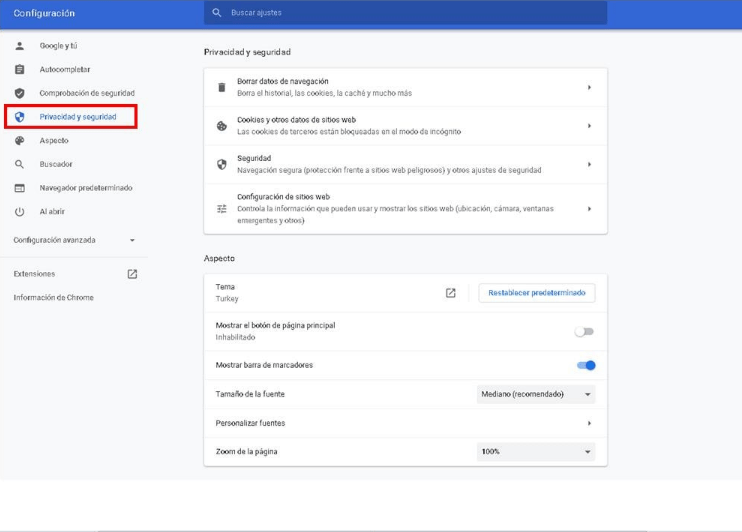
Task: Toggle Mostrar el botón de página principal
Action: pos(584,332)
